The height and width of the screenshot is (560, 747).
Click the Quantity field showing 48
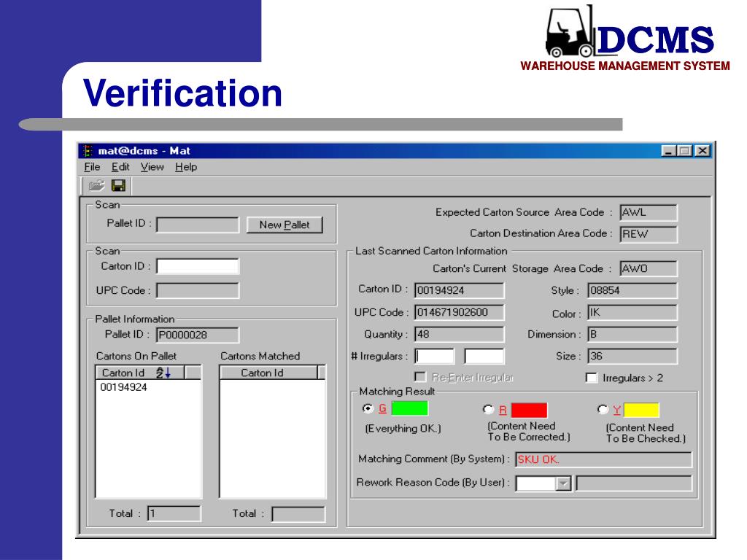pyautogui.click(x=460, y=334)
